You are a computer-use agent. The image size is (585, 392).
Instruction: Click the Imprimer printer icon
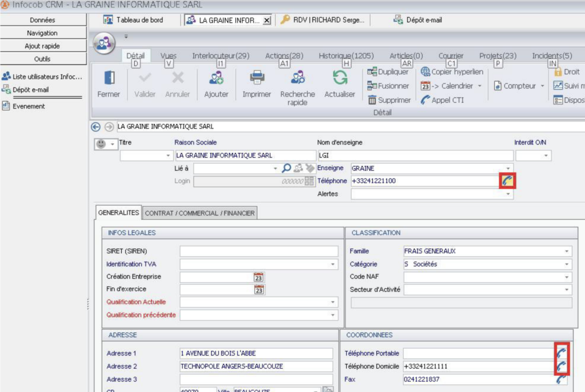(x=257, y=78)
